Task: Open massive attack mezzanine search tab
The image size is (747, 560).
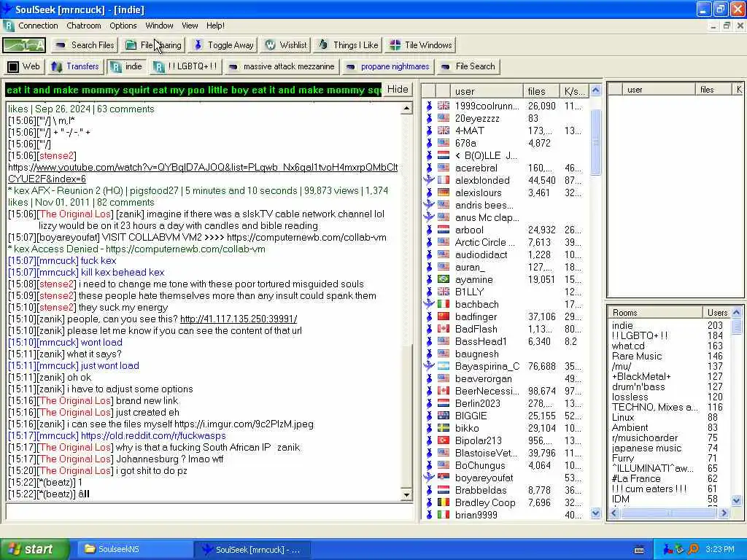Action: (x=281, y=66)
